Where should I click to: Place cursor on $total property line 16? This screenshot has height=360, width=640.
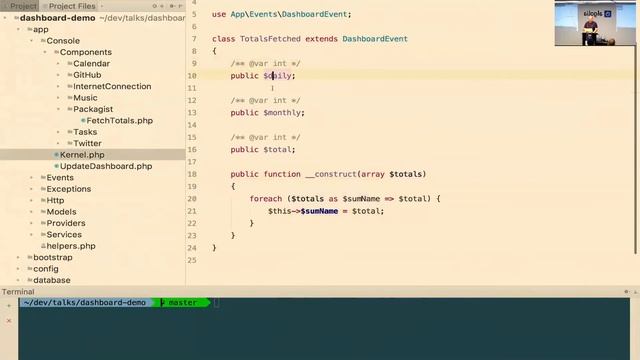[x=278, y=150]
